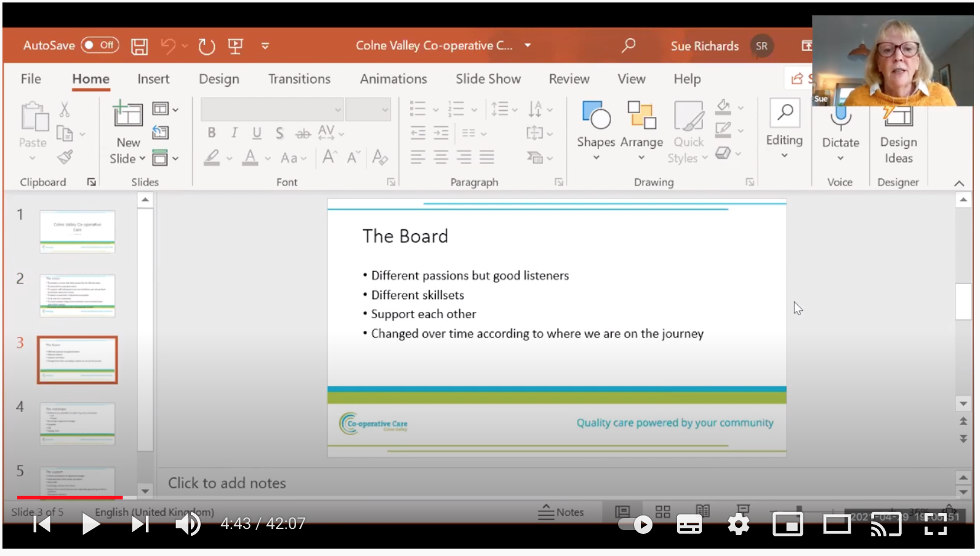
Task: Select slide 4 thumbnail
Action: tap(78, 424)
